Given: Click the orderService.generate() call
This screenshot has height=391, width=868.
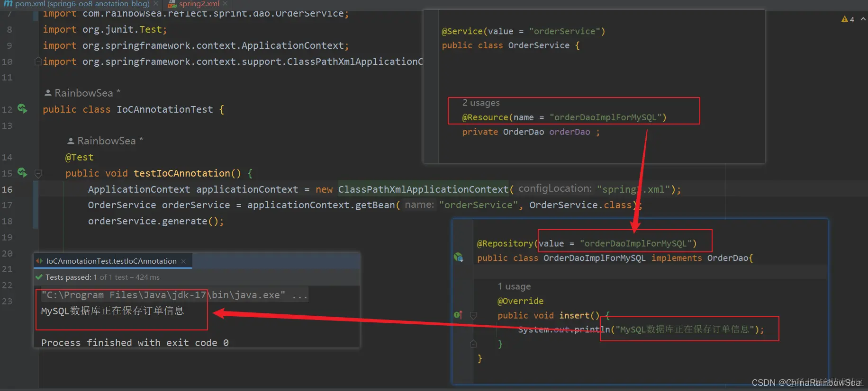Looking at the screenshot, I should tap(155, 221).
